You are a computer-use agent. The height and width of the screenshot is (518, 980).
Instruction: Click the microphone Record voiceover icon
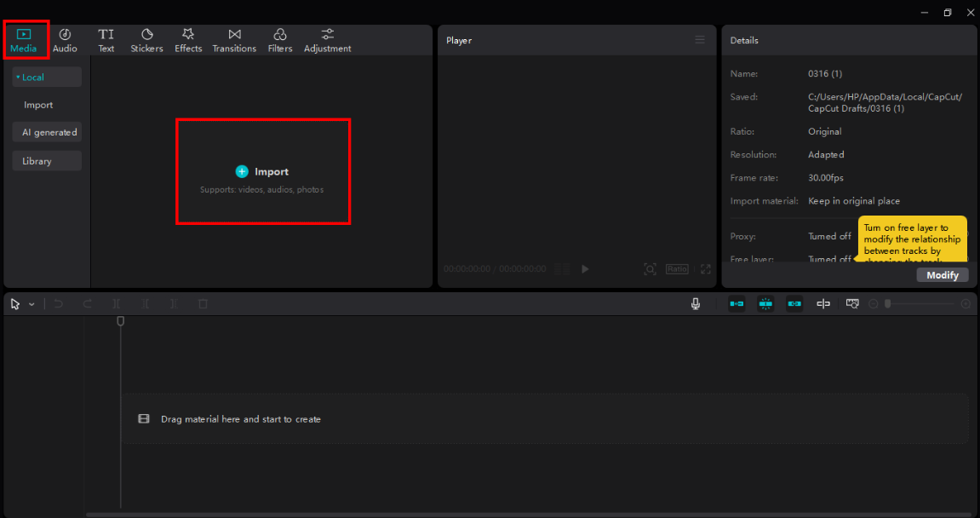point(696,304)
